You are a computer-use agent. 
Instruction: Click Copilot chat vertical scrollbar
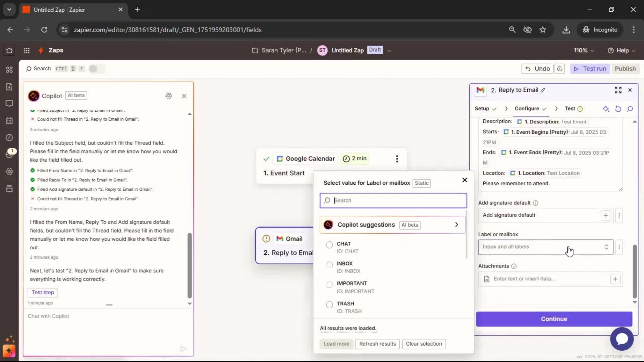click(x=190, y=265)
